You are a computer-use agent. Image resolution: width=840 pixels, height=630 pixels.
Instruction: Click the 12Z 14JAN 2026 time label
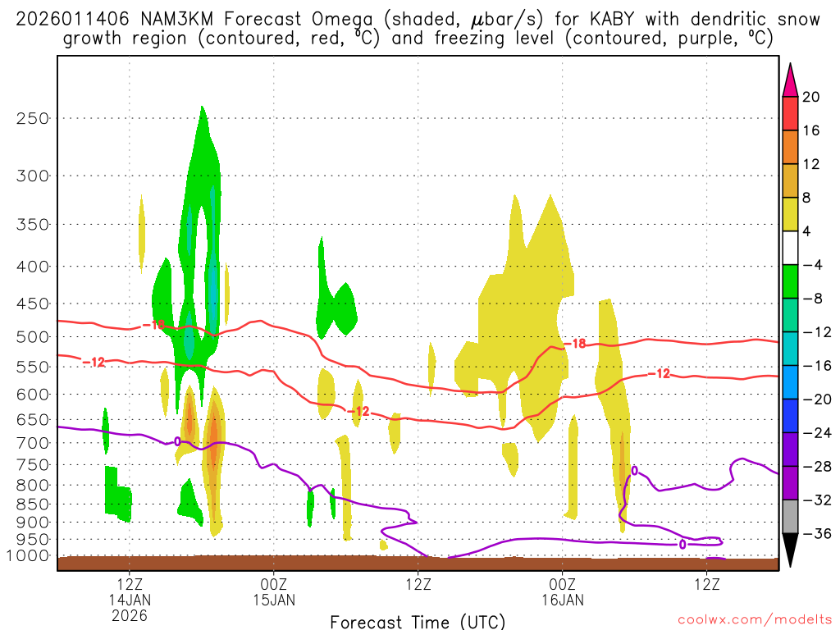pos(130,600)
